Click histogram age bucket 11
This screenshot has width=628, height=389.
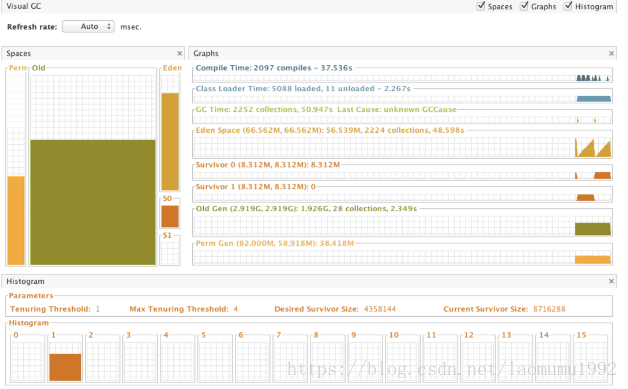coord(441,358)
